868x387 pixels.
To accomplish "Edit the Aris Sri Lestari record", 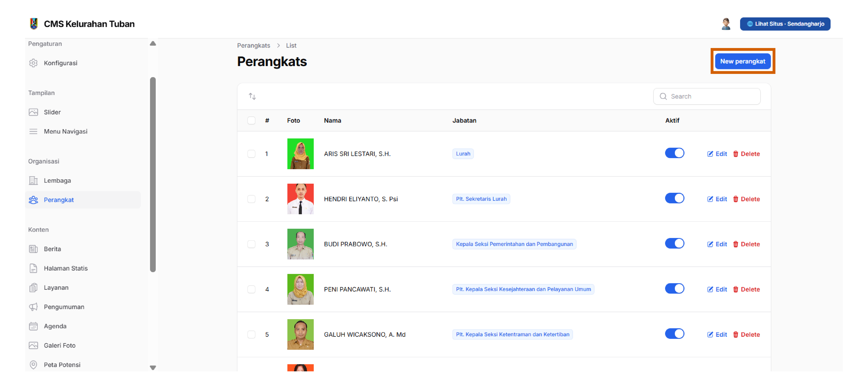I will pos(717,154).
